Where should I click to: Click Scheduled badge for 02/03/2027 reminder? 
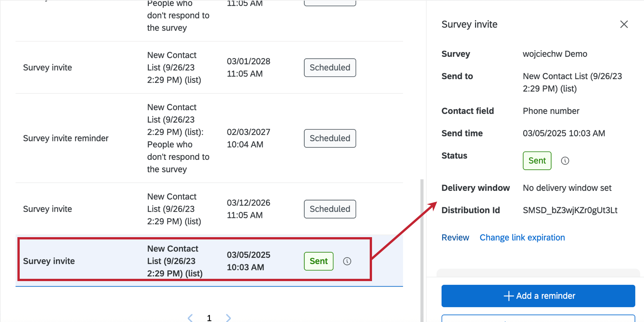[330, 138]
